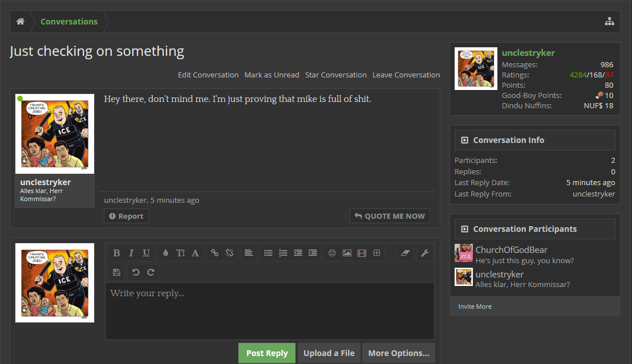Click the '5 minutes ago' message timestamp
The image size is (632, 364).
point(175,200)
